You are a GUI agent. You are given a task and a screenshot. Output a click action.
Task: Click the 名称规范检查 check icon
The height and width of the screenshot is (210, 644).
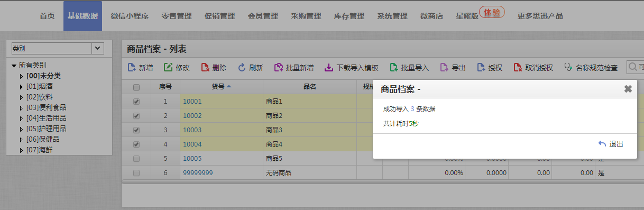coord(568,68)
